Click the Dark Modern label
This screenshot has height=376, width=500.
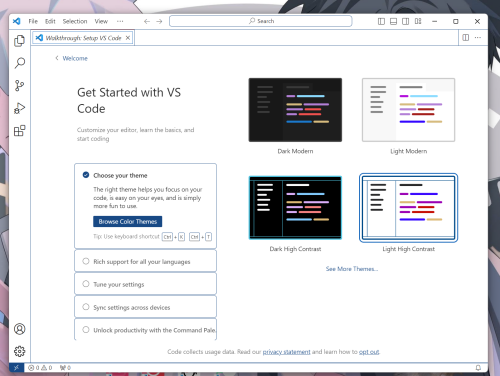click(x=295, y=151)
